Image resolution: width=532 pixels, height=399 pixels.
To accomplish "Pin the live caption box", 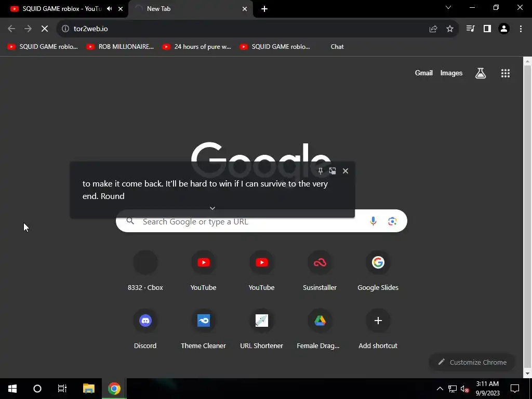I will pos(320,170).
